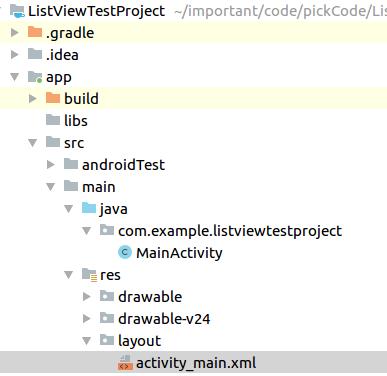This screenshot has width=387, height=376.
Task: Select the main folder label
Action: [x=99, y=187]
